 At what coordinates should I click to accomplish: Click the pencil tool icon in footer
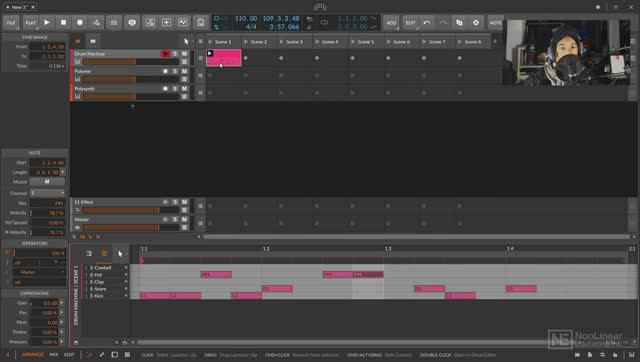tap(102, 355)
